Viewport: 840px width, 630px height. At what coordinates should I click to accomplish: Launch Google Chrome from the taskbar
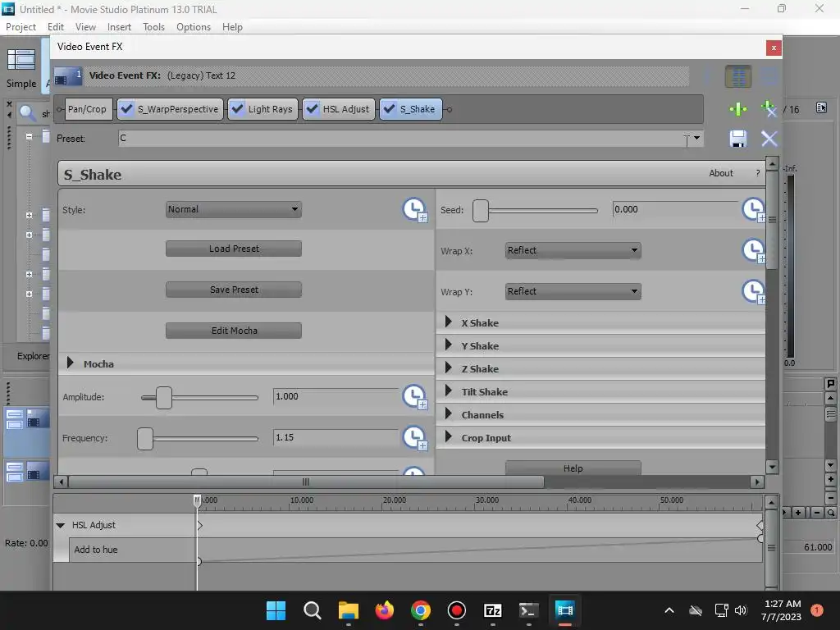click(x=421, y=610)
